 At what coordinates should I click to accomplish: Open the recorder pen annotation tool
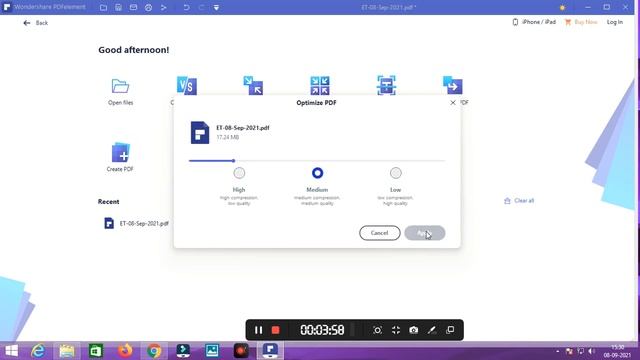click(432, 330)
